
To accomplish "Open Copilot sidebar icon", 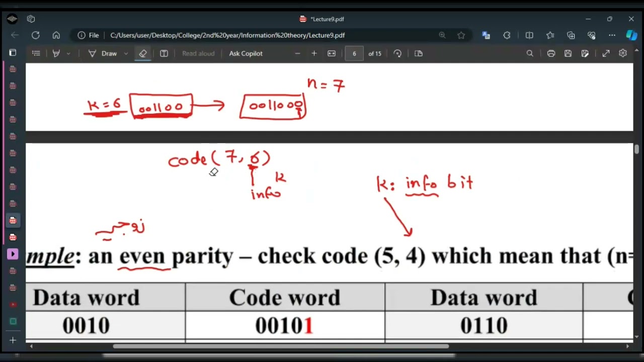I will 631,35.
